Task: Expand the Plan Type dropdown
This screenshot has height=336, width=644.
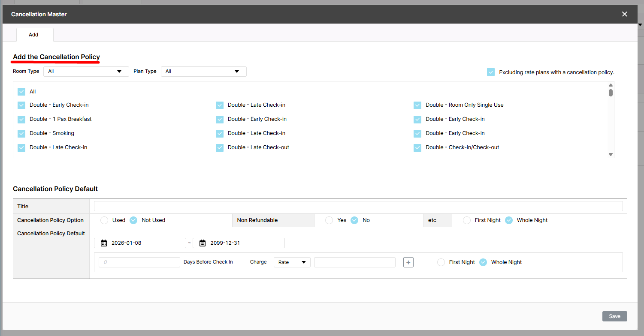Action: point(203,72)
